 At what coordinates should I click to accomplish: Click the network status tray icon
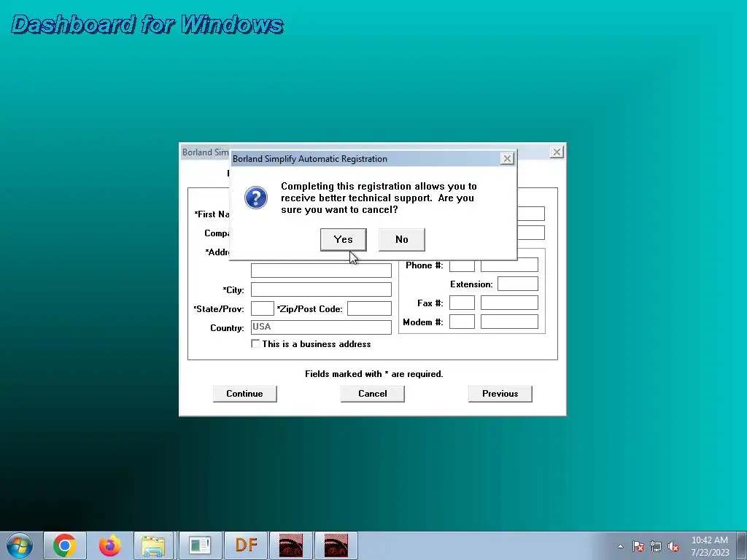(x=656, y=546)
